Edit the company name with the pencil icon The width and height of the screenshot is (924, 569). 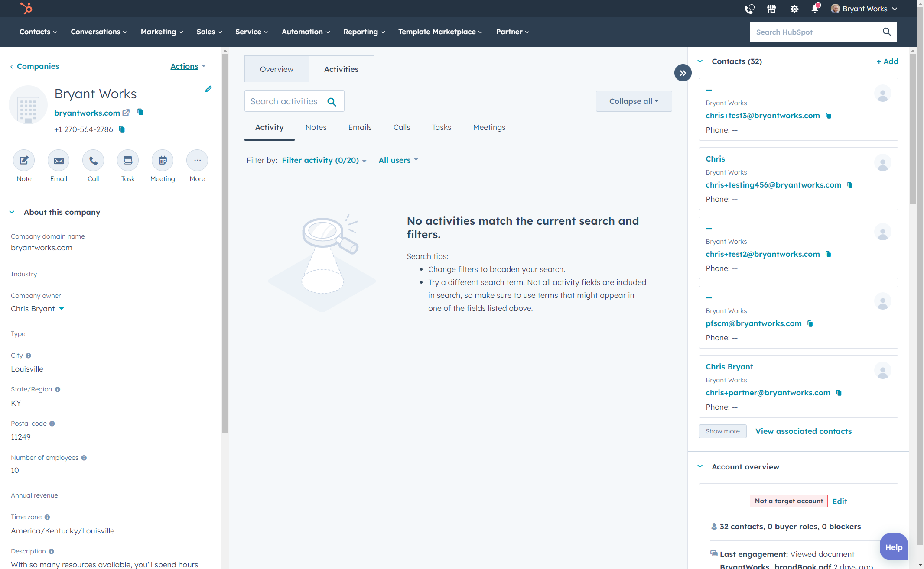click(208, 89)
